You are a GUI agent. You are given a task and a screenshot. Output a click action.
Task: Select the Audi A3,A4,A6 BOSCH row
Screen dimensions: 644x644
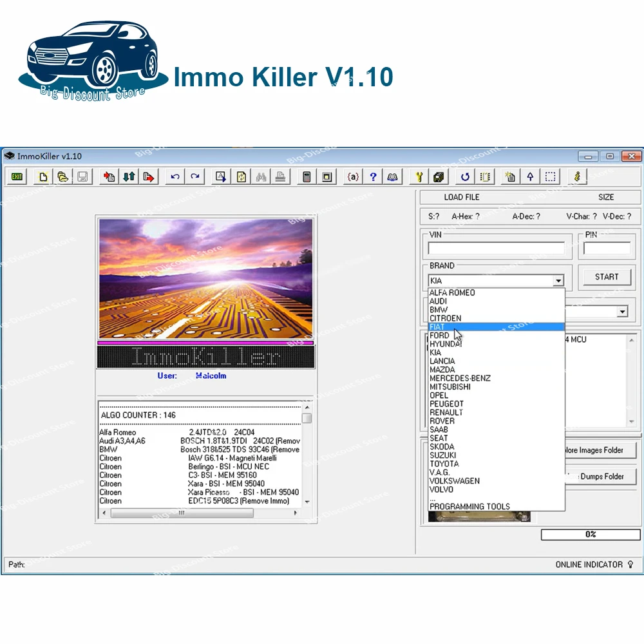click(x=200, y=440)
